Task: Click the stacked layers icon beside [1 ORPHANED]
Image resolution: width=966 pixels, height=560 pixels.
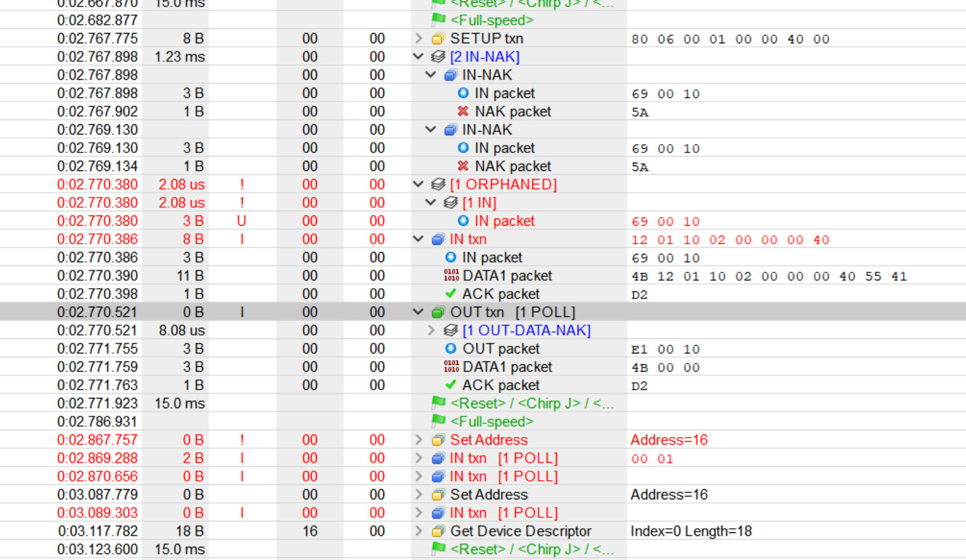Action: [x=438, y=184]
